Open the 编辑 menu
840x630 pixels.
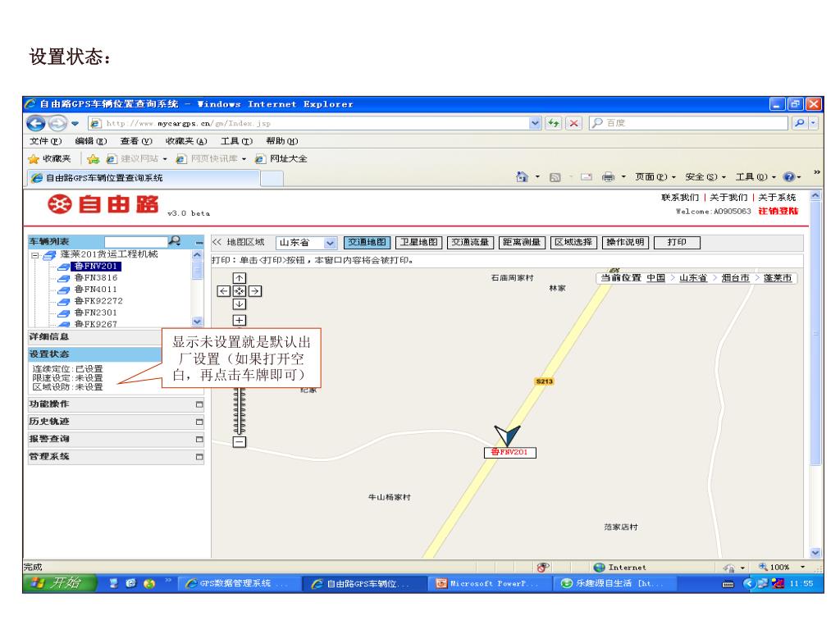point(91,141)
